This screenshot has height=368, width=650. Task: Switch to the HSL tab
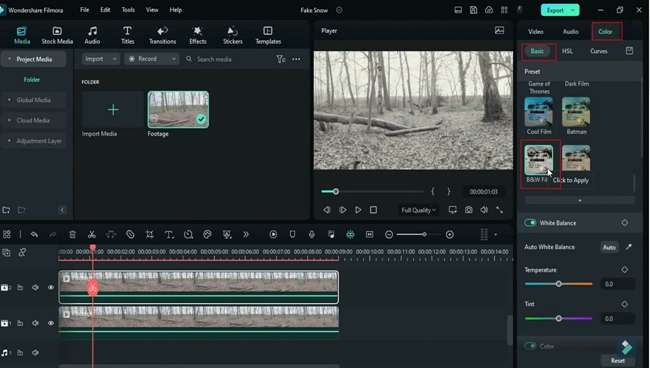(567, 51)
